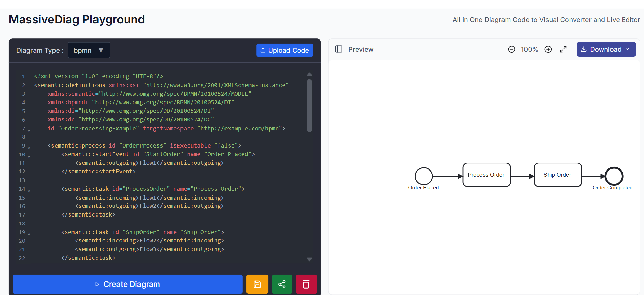Click the play triangle icon in Create Diagram
Image resolution: width=644 pixels, height=295 pixels.
click(x=97, y=284)
